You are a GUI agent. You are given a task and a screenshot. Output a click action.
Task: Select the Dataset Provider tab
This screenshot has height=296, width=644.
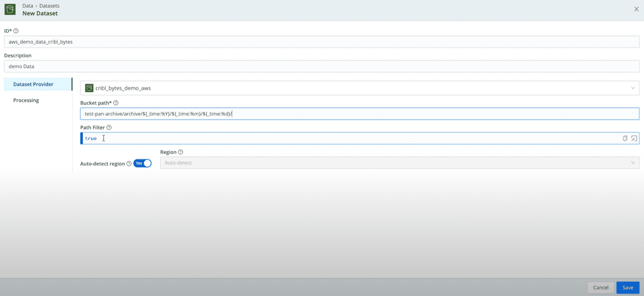tap(33, 84)
